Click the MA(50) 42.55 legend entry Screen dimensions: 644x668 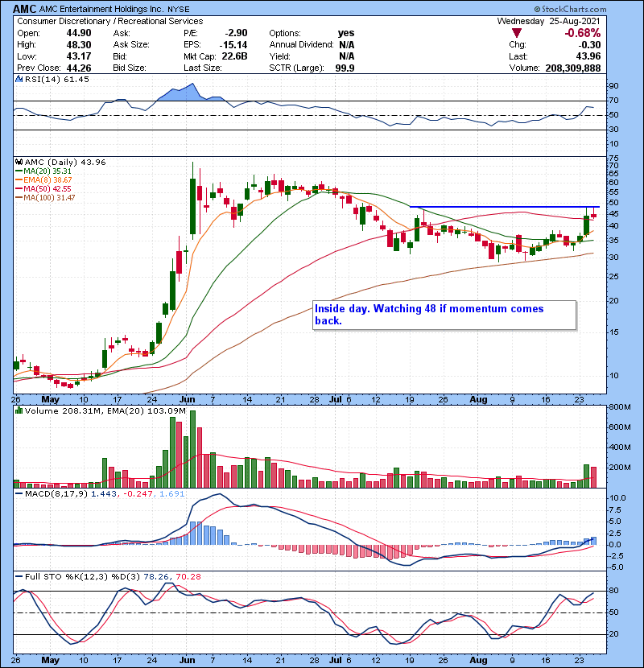tap(43, 188)
